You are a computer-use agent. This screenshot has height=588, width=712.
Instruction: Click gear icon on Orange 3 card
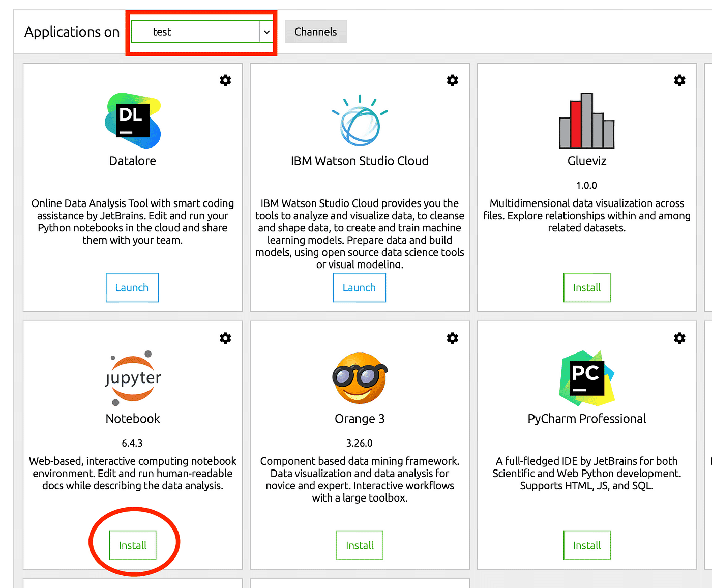click(x=452, y=338)
